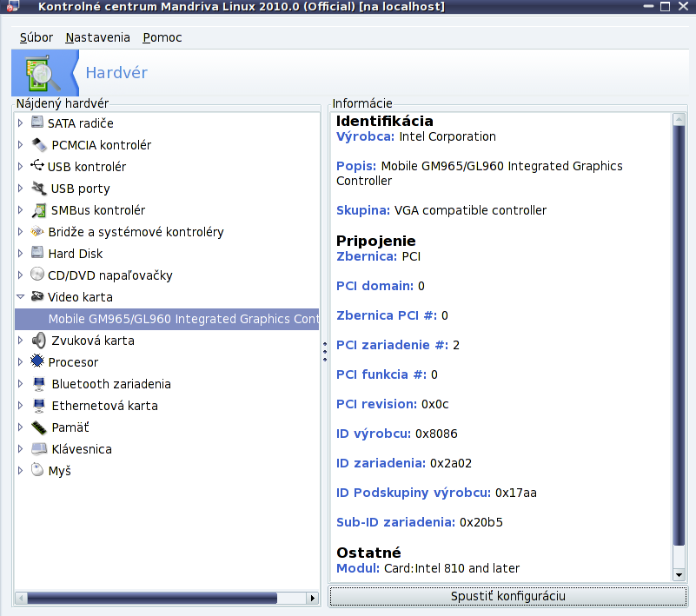Click the Hardvér magnifier banner icon
The width and height of the screenshot is (696, 616).
[43, 73]
